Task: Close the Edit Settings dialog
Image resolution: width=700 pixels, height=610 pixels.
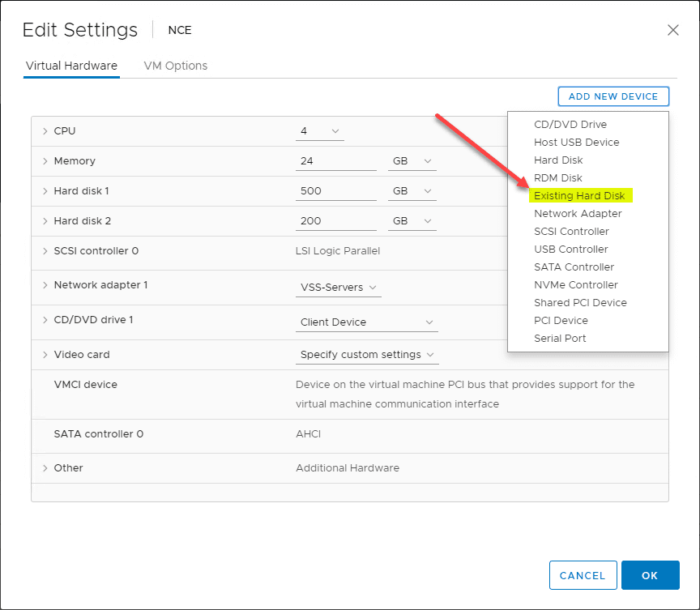Action: coord(672,30)
